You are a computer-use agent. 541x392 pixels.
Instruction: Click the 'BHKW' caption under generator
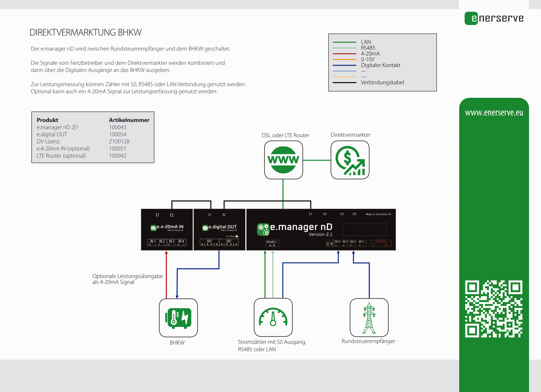[177, 343]
